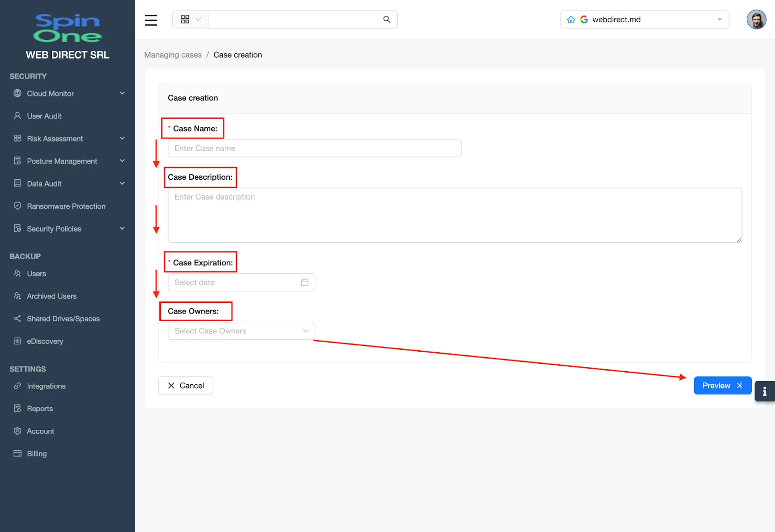The height and width of the screenshot is (532, 775).
Task: Go to Managing cases via breadcrumb
Action: (x=172, y=55)
